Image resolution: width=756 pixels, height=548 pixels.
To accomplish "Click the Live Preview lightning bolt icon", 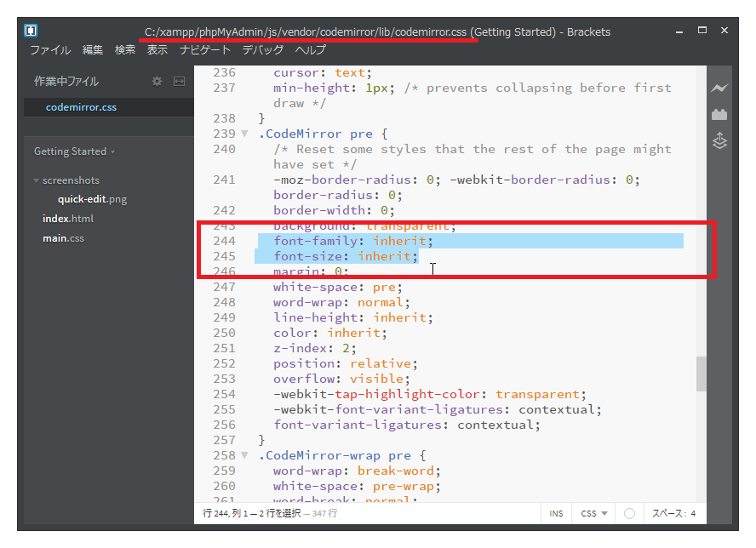I will coord(720,88).
